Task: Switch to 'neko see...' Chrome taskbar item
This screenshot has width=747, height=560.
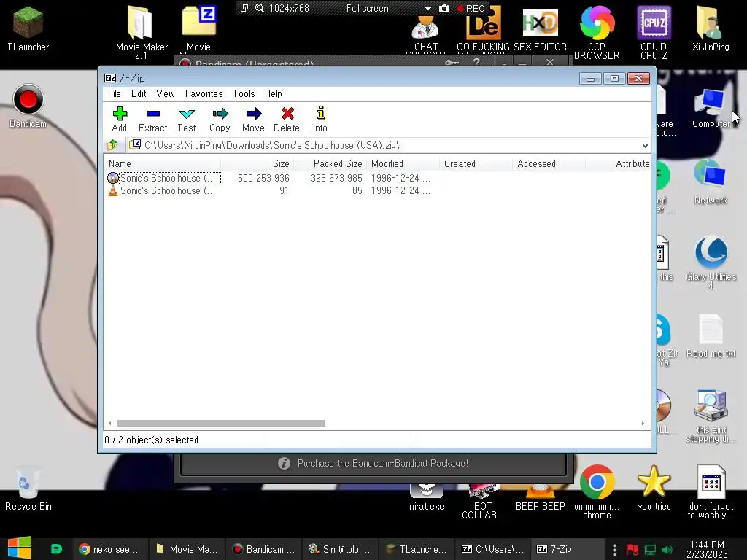Action: [x=109, y=549]
